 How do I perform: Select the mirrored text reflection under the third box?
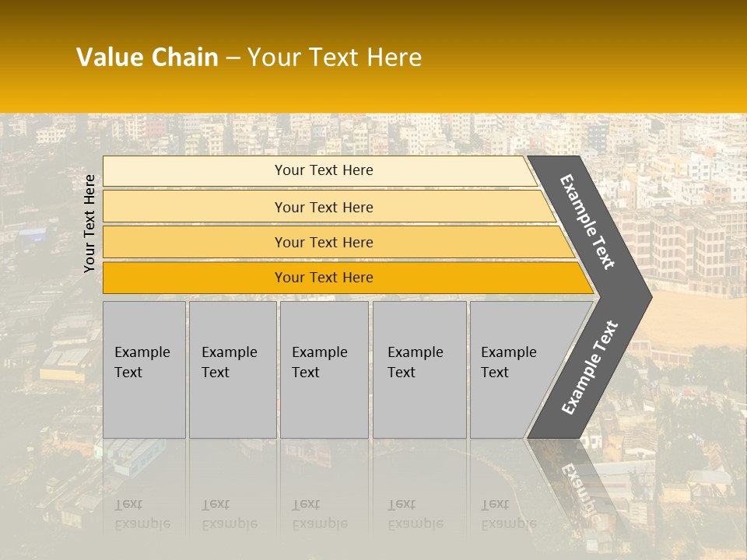(x=317, y=513)
